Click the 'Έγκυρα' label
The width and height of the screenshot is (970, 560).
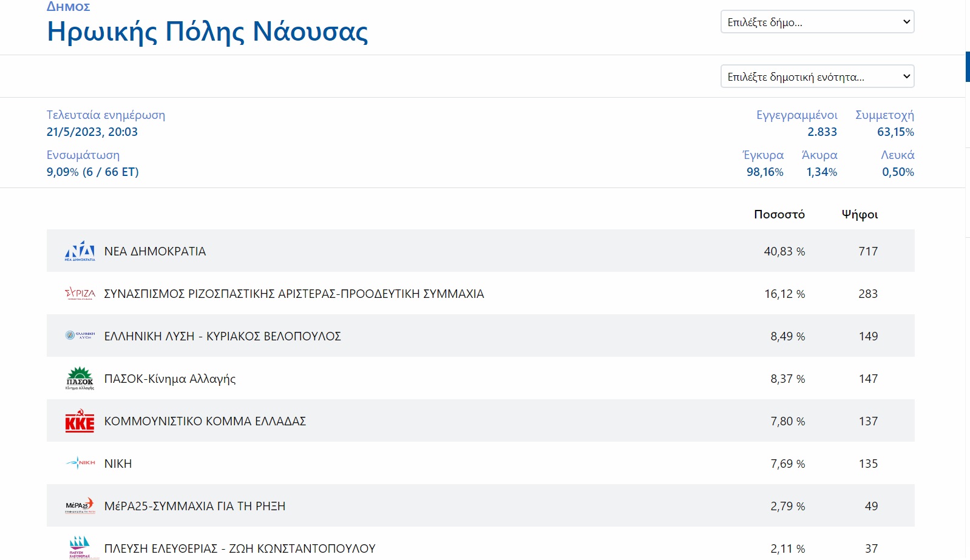pos(763,155)
